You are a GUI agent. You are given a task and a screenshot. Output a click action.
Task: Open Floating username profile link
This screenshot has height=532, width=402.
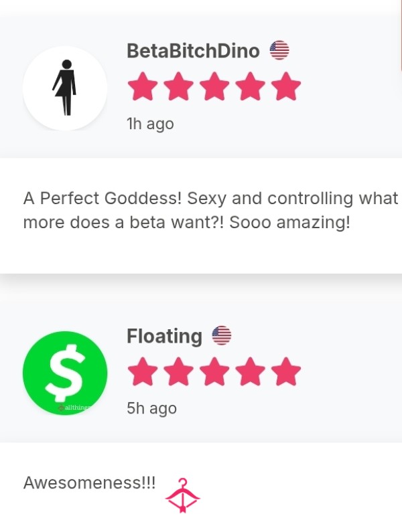click(164, 336)
